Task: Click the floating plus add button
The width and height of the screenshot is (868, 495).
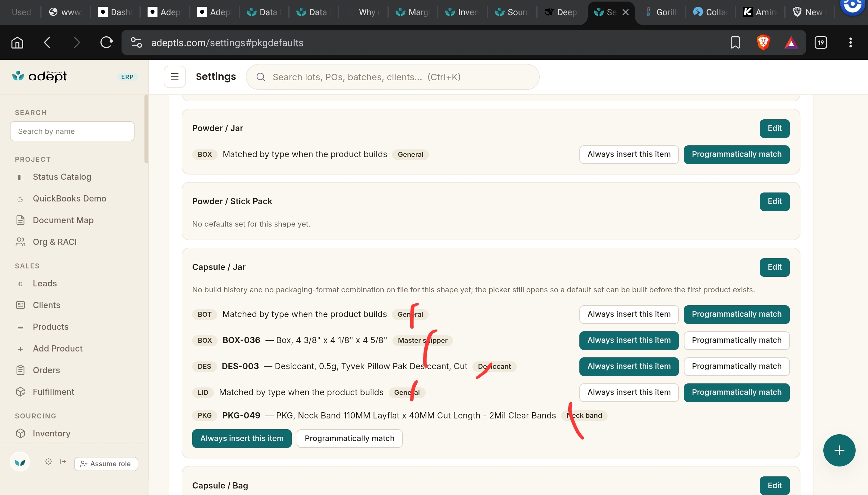Action: point(839,450)
